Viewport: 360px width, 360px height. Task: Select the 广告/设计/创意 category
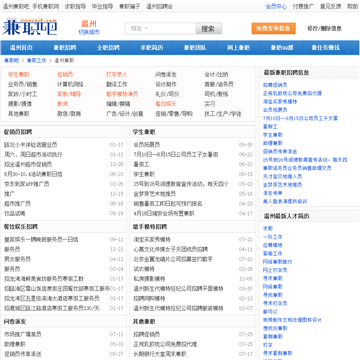tap(125, 114)
